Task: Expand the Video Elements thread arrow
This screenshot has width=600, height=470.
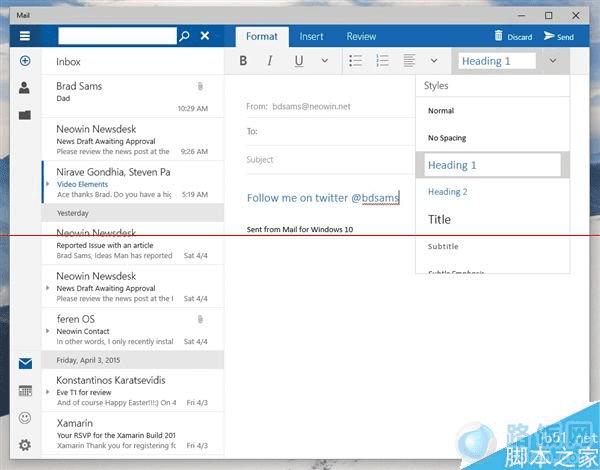Action: click(x=48, y=184)
